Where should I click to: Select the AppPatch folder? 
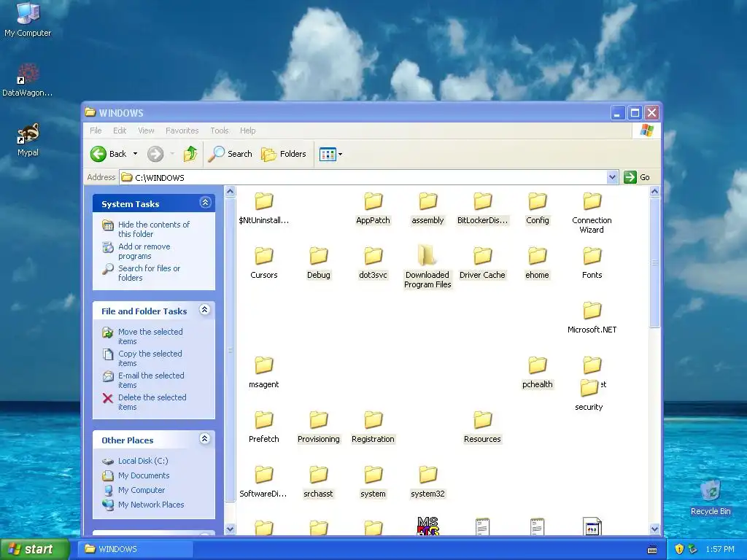(373, 209)
